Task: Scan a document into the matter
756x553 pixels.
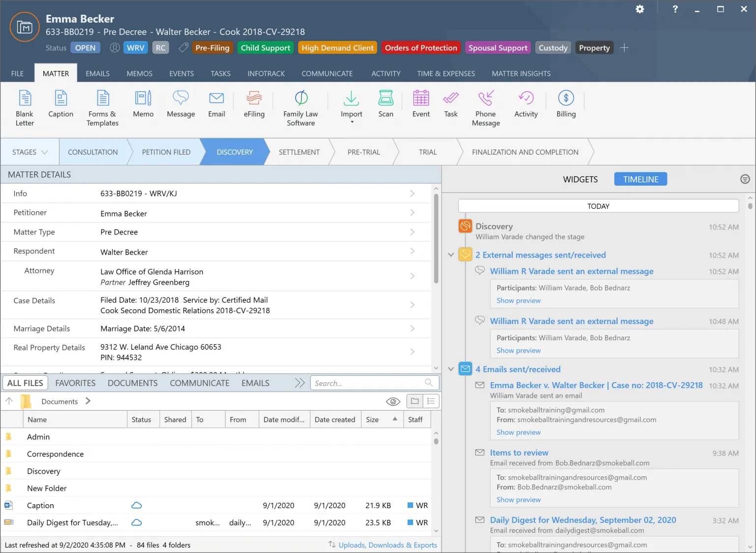Action: pyautogui.click(x=386, y=104)
